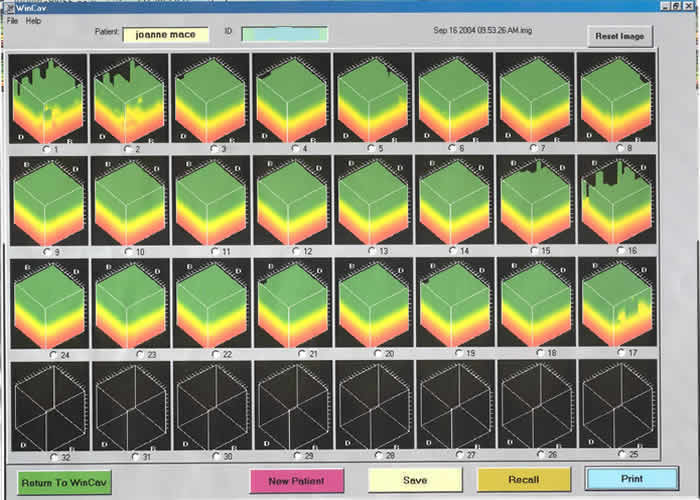Viewport: 700px width, 500px height.
Task: Click the cube thumbnail numbered 12
Action: tap(291, 200)
